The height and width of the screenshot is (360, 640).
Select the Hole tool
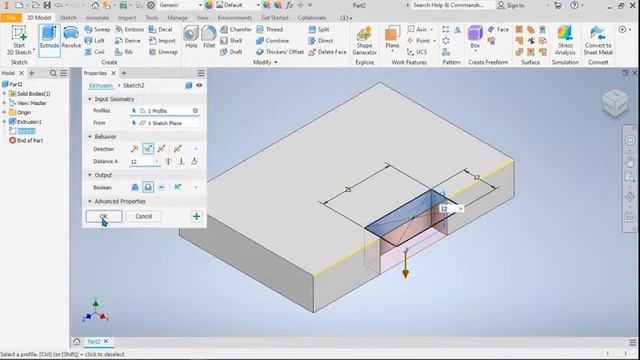pos(191,37)
